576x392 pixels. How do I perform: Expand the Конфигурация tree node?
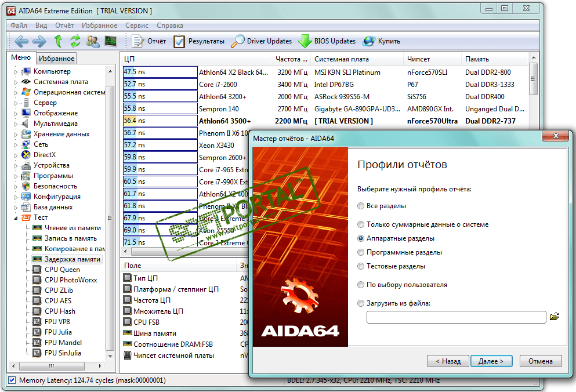click(16, 197)
